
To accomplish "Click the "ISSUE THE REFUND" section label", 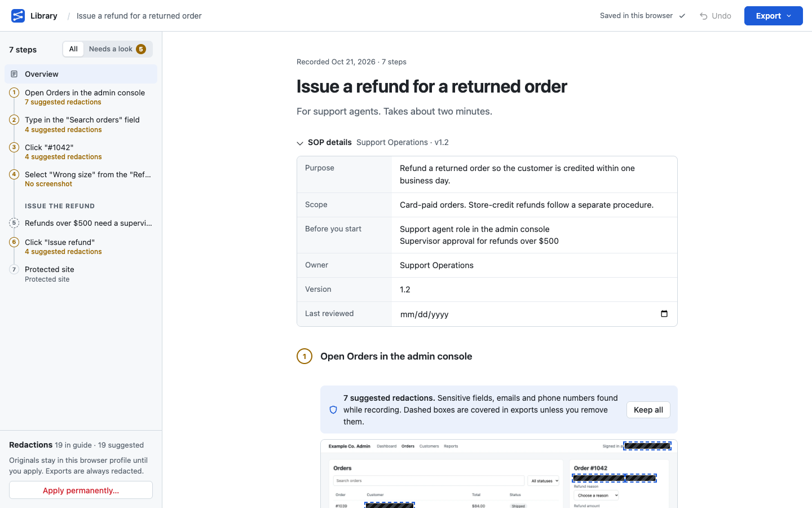I will pyautogui.click(x=60, y=206).
